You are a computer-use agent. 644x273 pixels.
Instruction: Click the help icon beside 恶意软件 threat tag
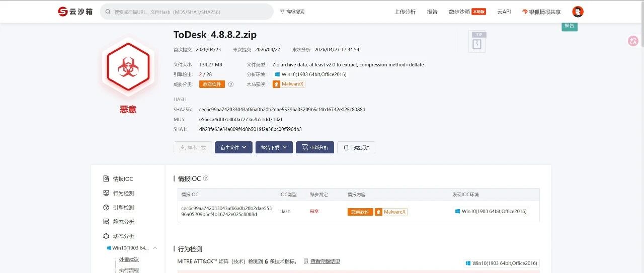pos(231,84)
